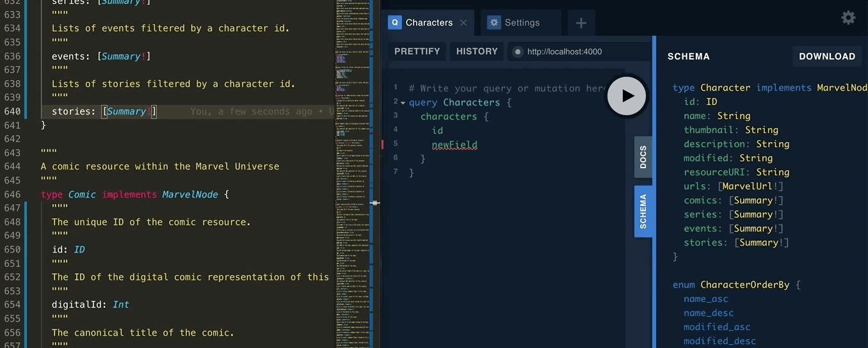The image size is (868, 348).
Task: Click 'events: [Summary!]' line in code editor
Action: click(101, 56)
